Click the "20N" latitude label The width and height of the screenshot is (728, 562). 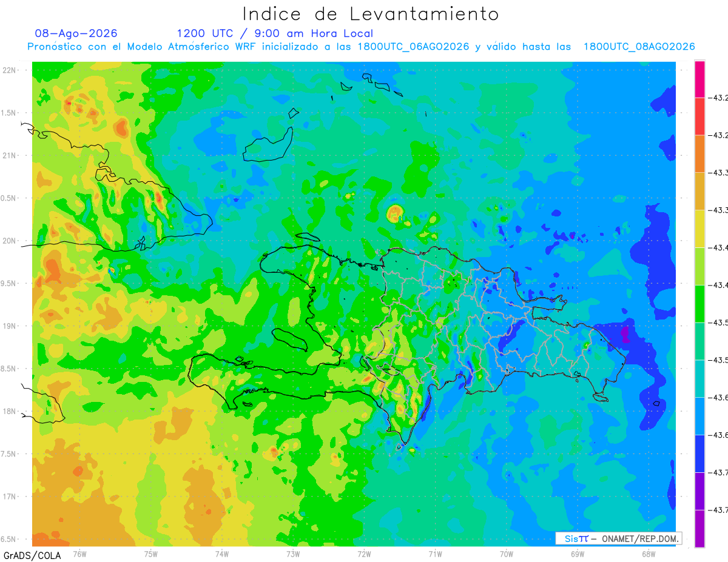point(9,241)
